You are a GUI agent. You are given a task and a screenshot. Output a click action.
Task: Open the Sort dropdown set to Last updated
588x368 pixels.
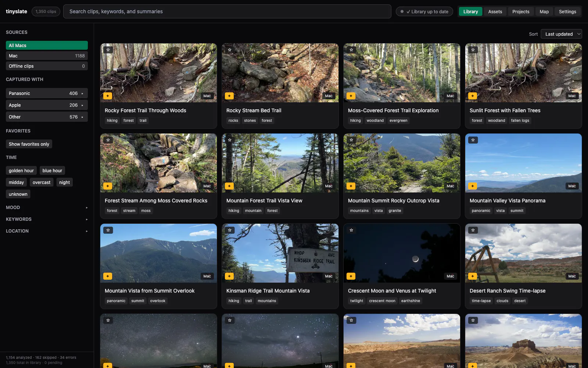click(561, 34)
